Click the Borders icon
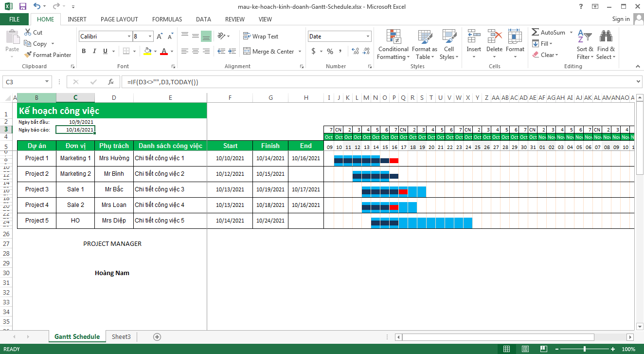This screenshot has height=354, width=644. (126, 51)
